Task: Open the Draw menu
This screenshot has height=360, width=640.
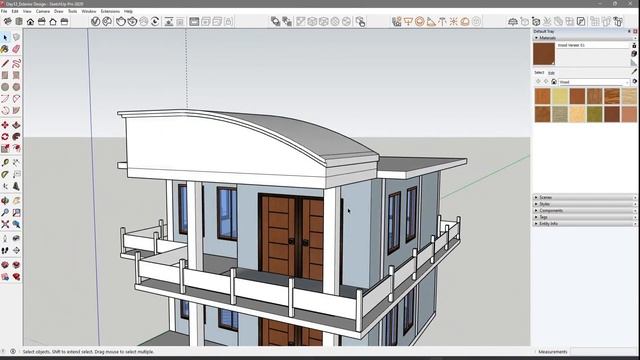Action: (59, 11)
